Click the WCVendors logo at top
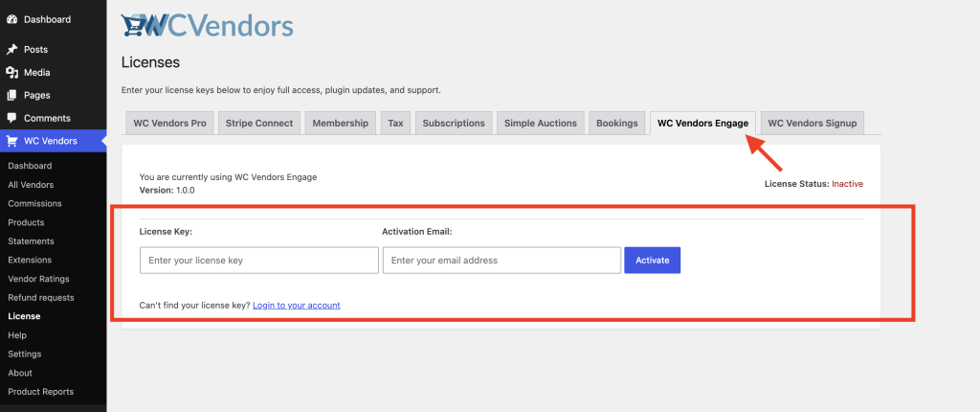The image size is (980, 412). (207, 26)
